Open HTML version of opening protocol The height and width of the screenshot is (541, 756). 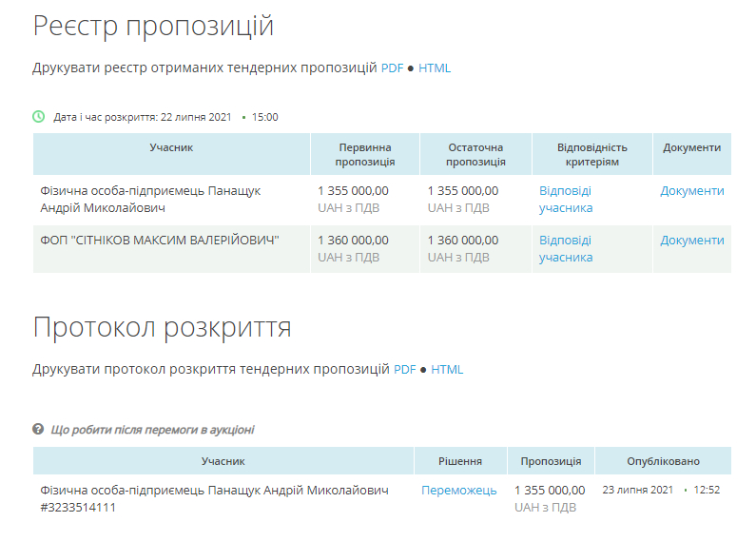coord(447,370)
